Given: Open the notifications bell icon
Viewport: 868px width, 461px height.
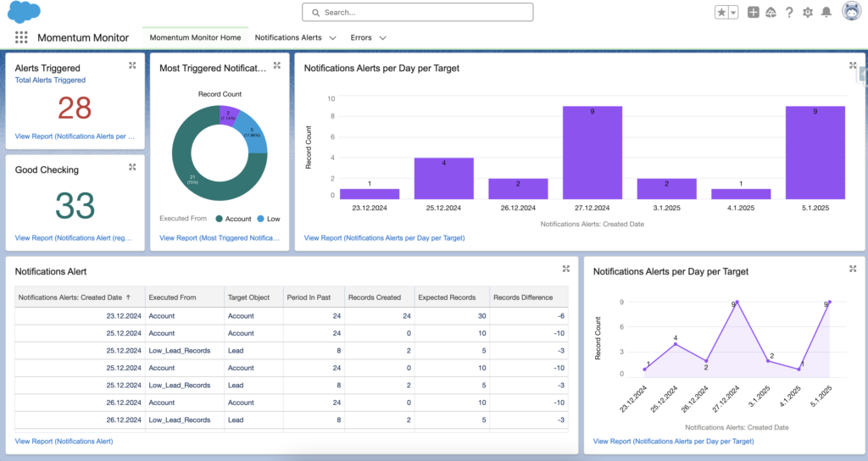Looking at the screenshot, I should coord(826,12).
